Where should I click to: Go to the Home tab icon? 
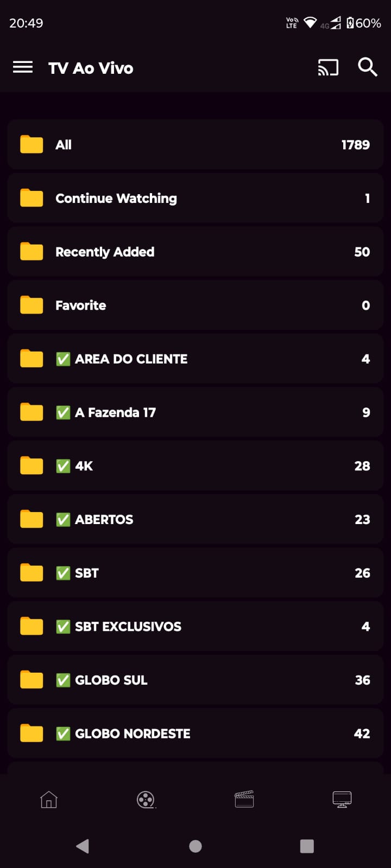point(49,800)
